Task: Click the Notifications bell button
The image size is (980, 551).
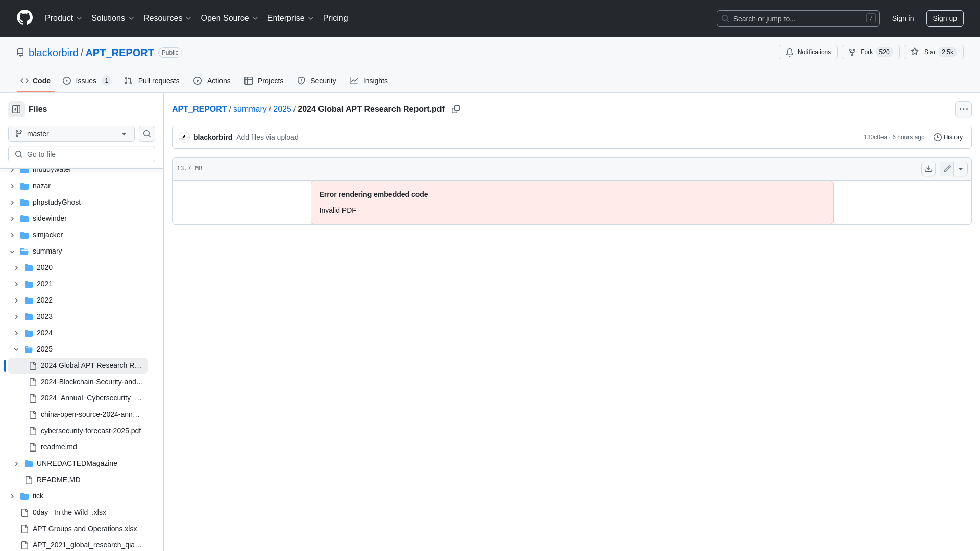Action: click(808, 52)
